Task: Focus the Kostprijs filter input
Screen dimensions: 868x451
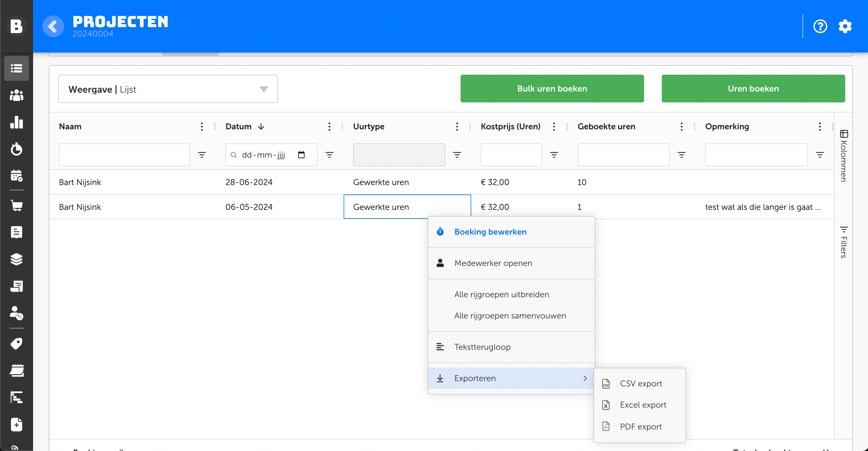Action: pyautogui.click(x=511, y=155)
